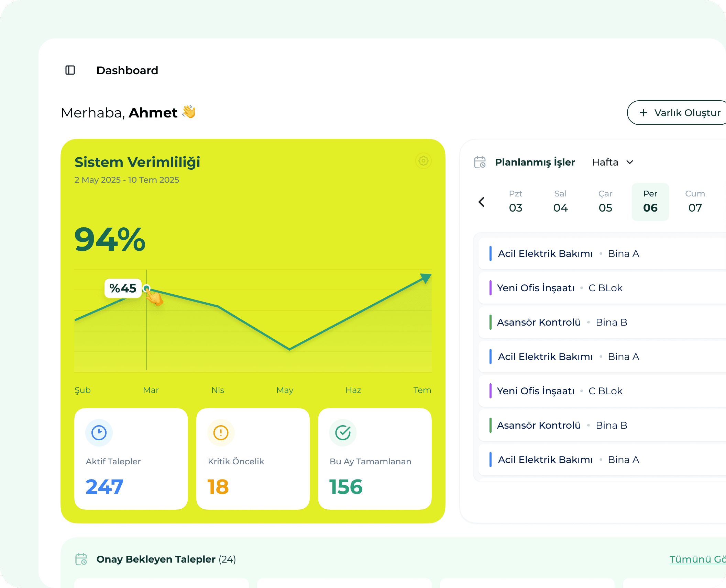Image resolution: width=726 pixels, height=588 pixels.
Task: Select Pzt 03 day tab
Action: click(516, 202)
